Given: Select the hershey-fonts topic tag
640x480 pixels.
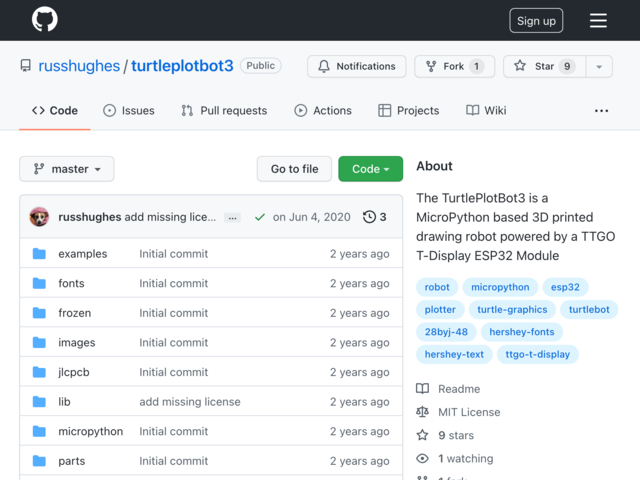Looking at the screenshot, I should (522, 332).
